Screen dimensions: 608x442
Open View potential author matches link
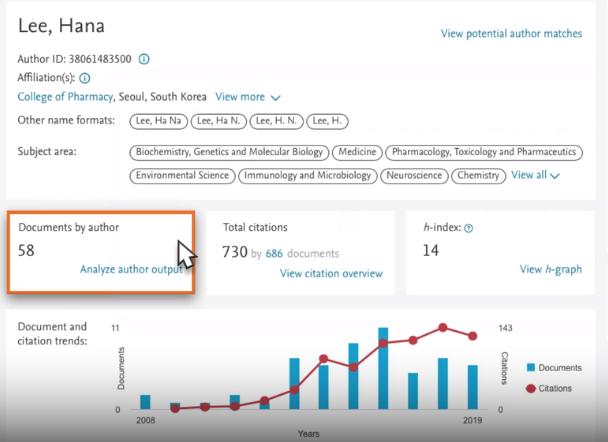tap(511, 34)
